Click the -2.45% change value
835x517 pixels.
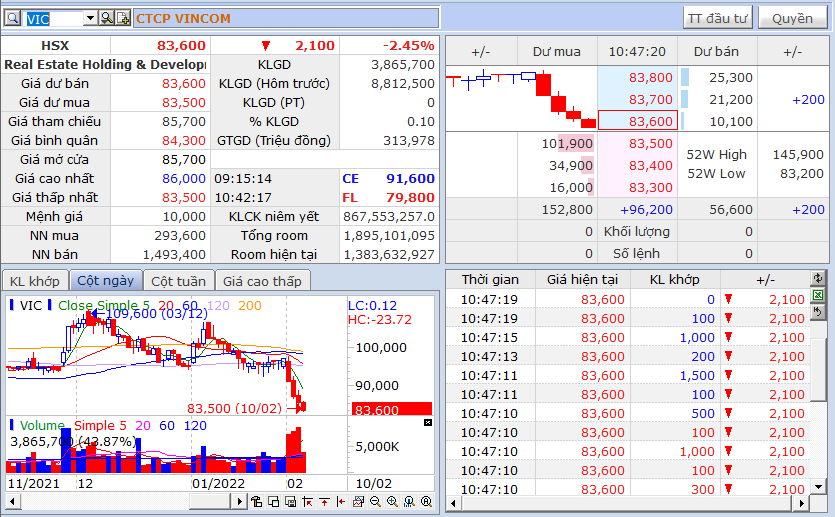click(x=408, y=46)
